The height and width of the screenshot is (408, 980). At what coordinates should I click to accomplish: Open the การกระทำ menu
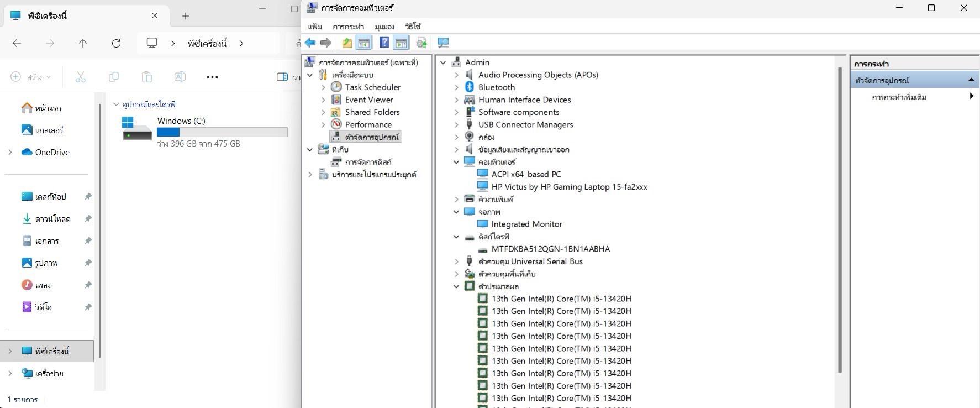click(x=348, y=26)
